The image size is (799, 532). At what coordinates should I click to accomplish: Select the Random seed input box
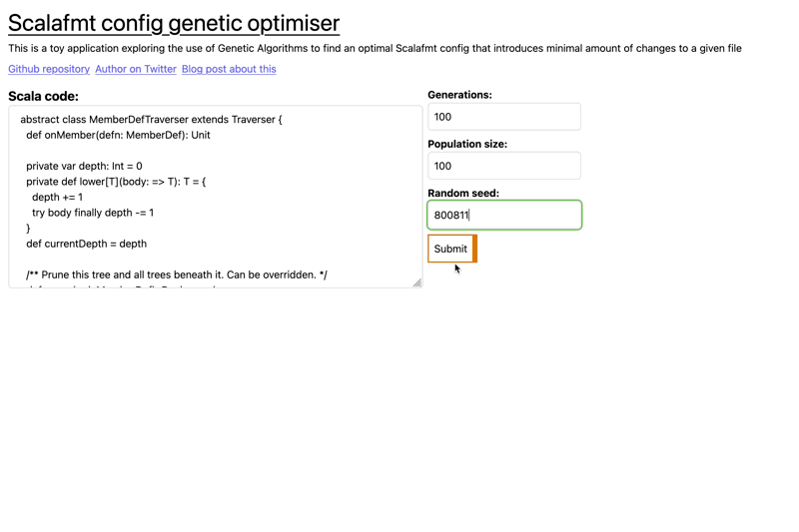503,215
